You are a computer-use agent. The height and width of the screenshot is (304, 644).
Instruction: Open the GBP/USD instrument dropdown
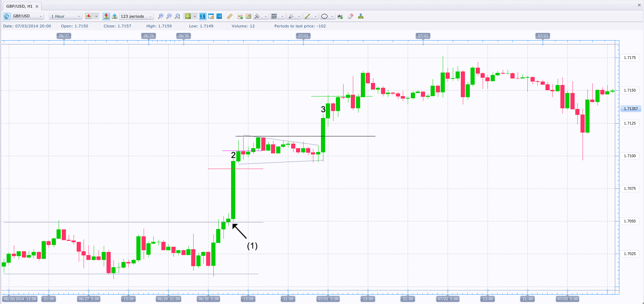28,16
